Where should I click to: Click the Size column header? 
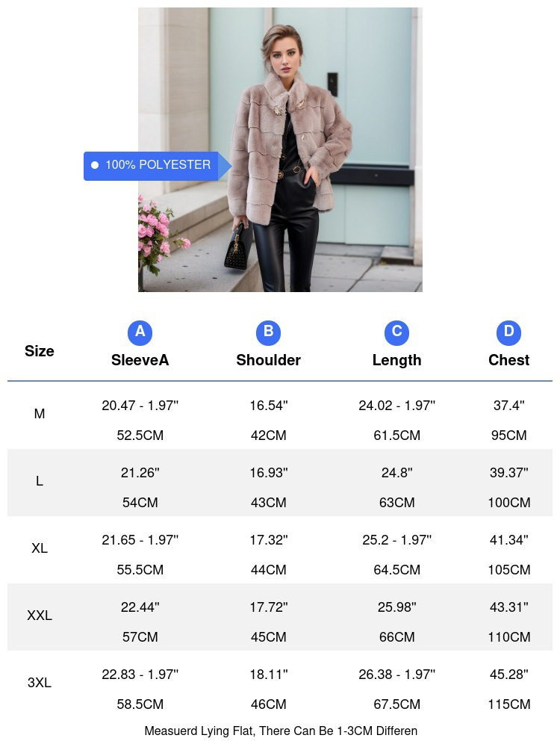tap(40, 351)
